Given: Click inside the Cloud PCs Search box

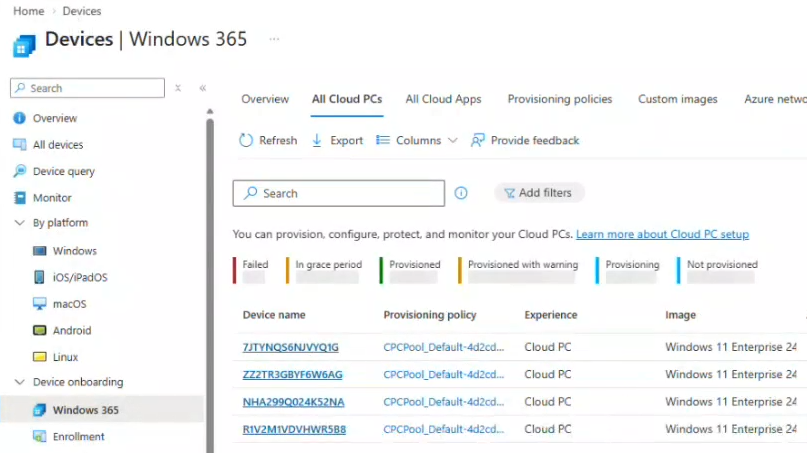Looking at the screenshot, I should (339, 193).
